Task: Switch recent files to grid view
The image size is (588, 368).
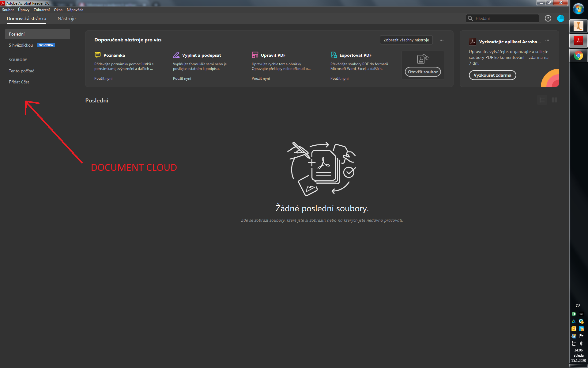Action: 554,100
